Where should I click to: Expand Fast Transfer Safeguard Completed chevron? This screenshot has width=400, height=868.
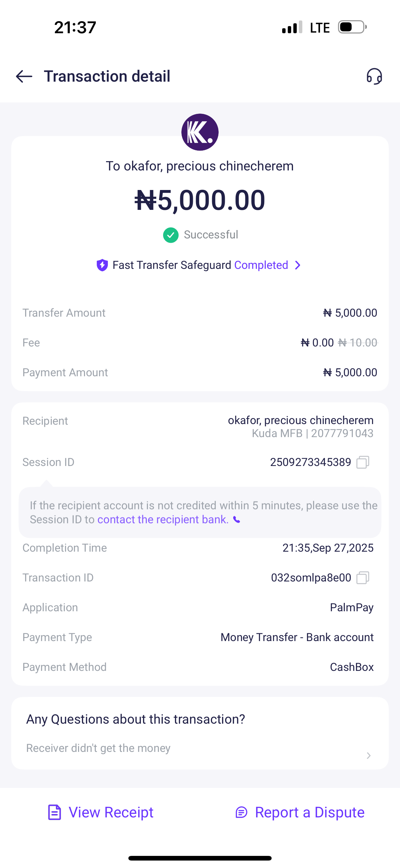pos(298,265)
